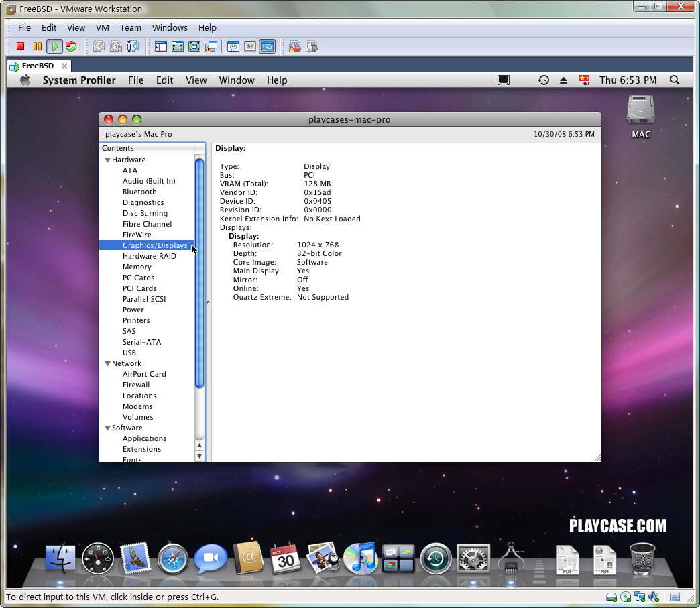This screenshot has width=700, height=608.
Task: Select Serial-ATA in the Hardware list
Action: [x=141, y=342]
